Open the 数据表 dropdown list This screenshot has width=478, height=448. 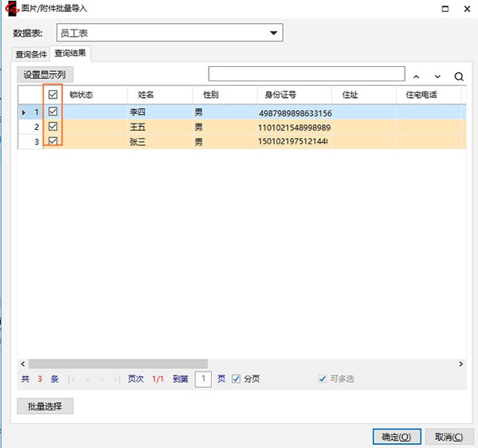point(273,33)
